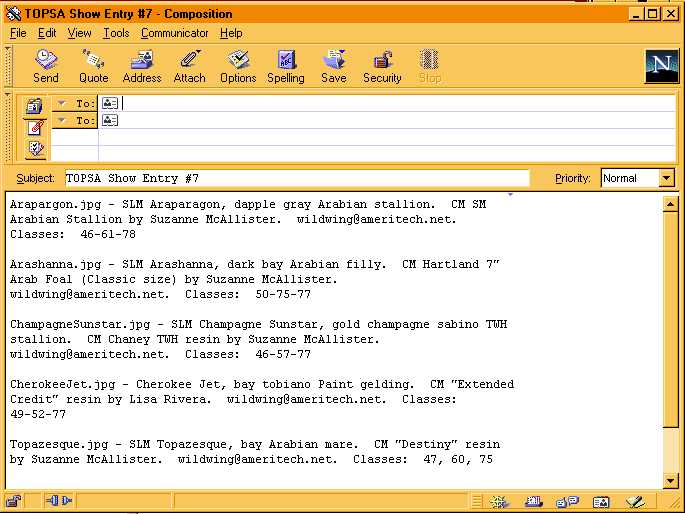Open Address Book from the component bar
Image resolution: width=685 pixels, height=514 pixels.
pos(601,502)
